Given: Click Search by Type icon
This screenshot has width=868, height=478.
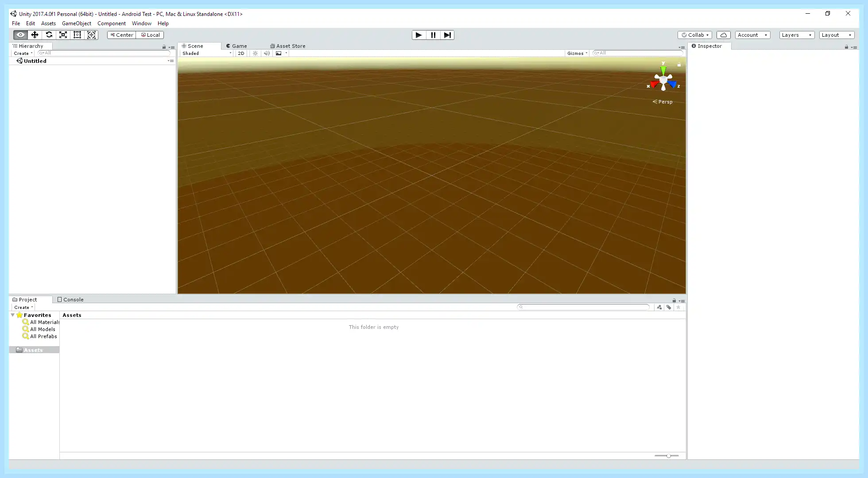Looking at the screenshot, I should pos(659,307).
